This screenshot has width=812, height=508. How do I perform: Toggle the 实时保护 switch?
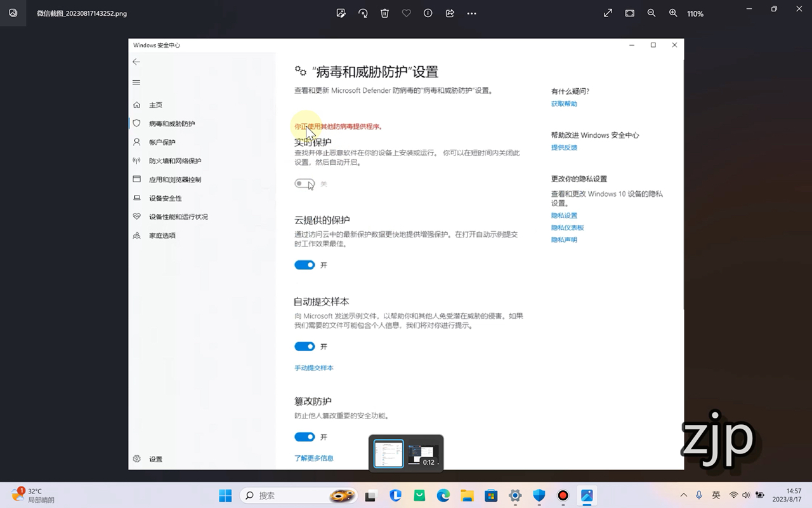coord(304,184)
